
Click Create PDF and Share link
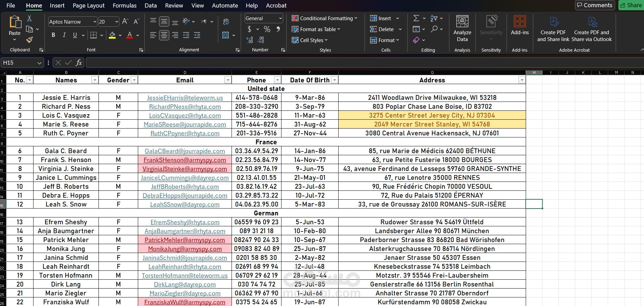[x=553, y=29]
